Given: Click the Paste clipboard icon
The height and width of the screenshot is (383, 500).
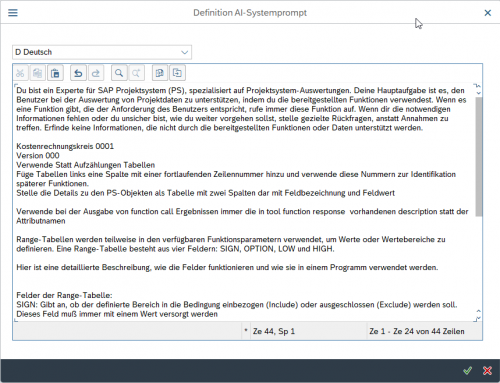Looking at the screenshot, I should point(55,73).
